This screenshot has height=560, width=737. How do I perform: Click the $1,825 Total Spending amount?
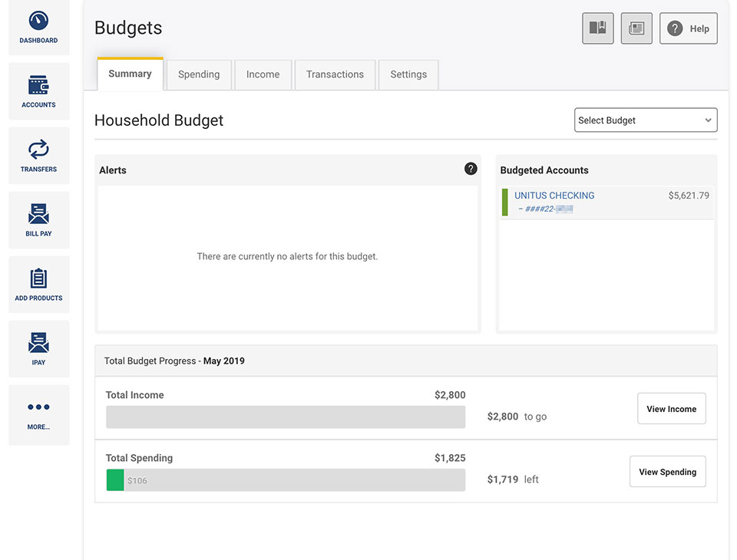click(x=450, y=458)
